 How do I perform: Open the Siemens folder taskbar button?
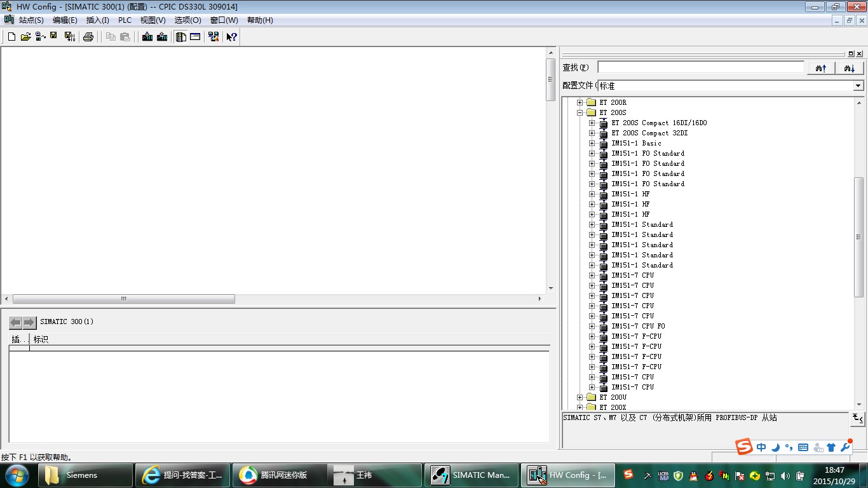pos(86,475)
